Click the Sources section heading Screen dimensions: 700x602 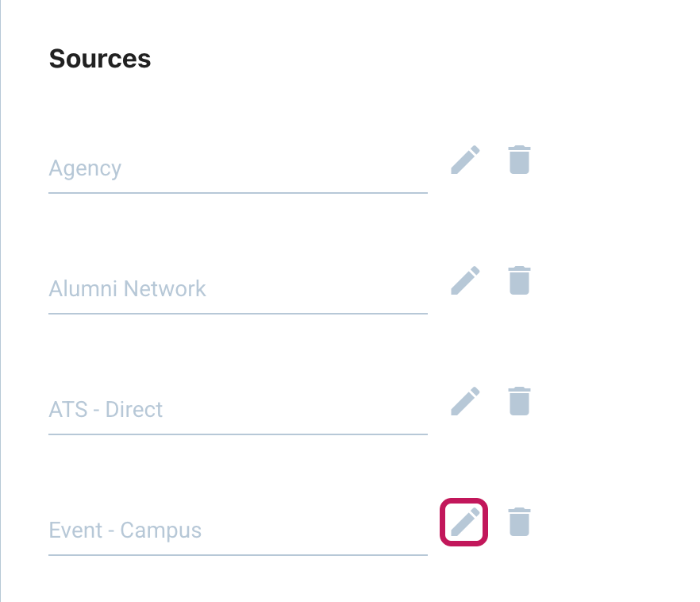pos(100,59)
